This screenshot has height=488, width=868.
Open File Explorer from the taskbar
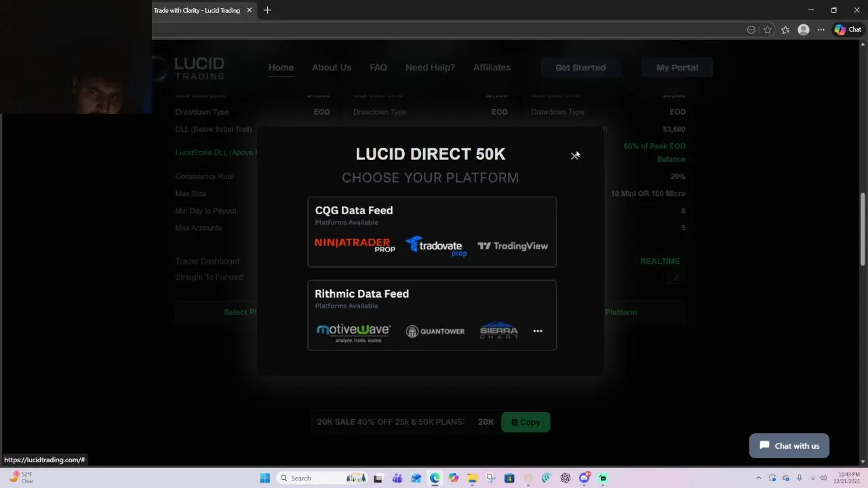tap(472, 479)
